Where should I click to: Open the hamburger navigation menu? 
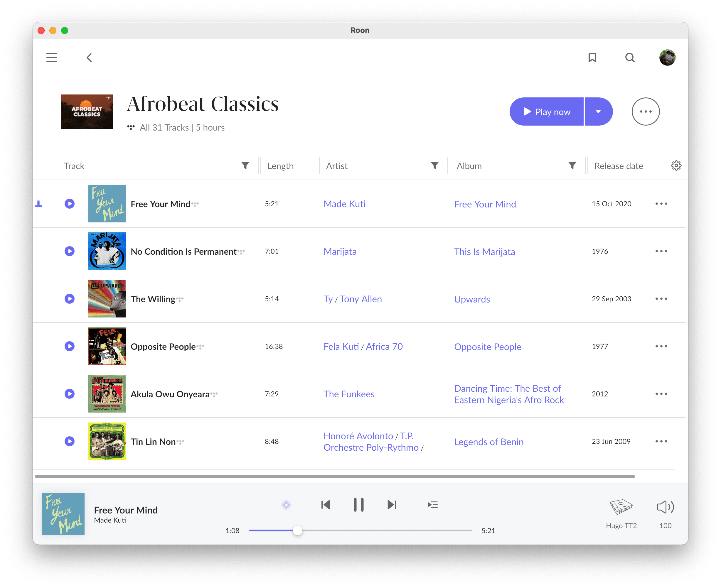coord(51,58)
